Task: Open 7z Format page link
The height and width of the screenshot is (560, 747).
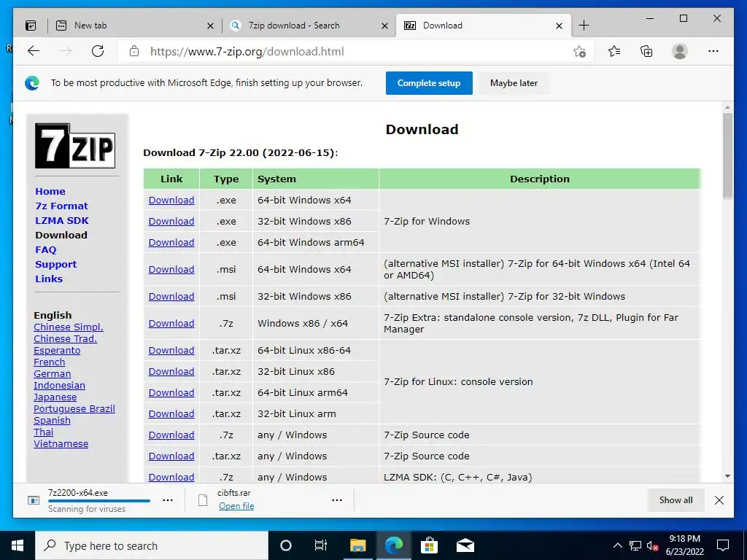Action: [61, 206]
